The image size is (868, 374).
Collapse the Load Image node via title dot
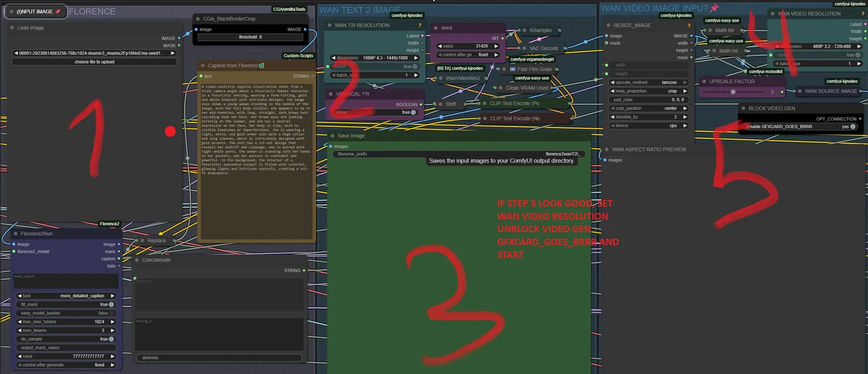point(12,28)
